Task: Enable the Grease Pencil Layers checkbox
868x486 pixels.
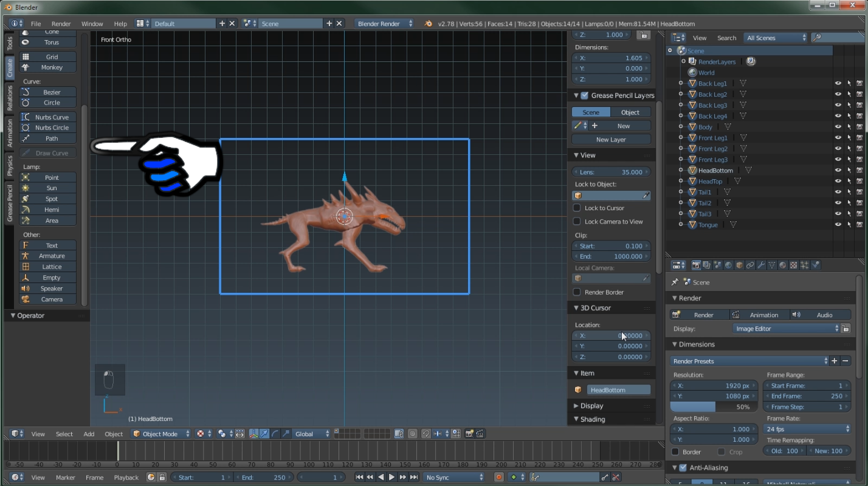Action: (585, 95)
